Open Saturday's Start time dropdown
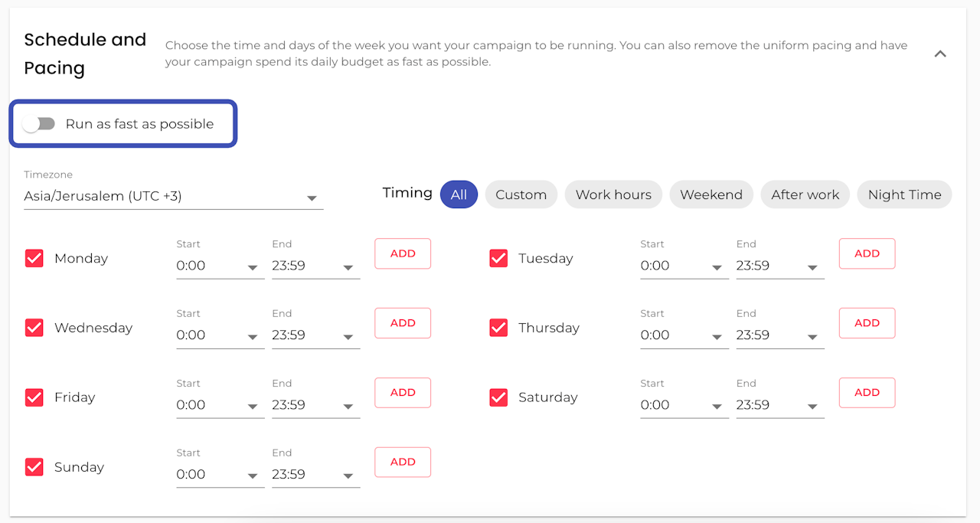This screenshot has width=980, height=523. pos(684,406)
